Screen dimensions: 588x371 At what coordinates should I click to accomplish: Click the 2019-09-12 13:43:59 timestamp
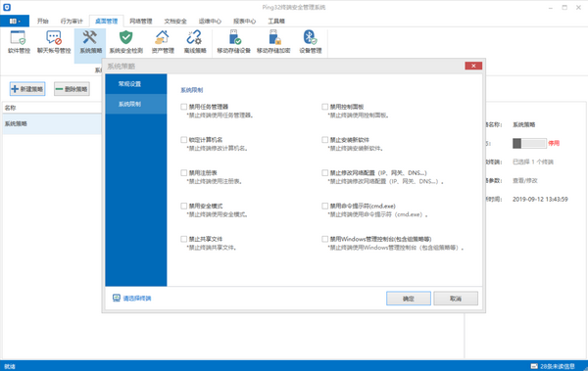click(540, 200)
